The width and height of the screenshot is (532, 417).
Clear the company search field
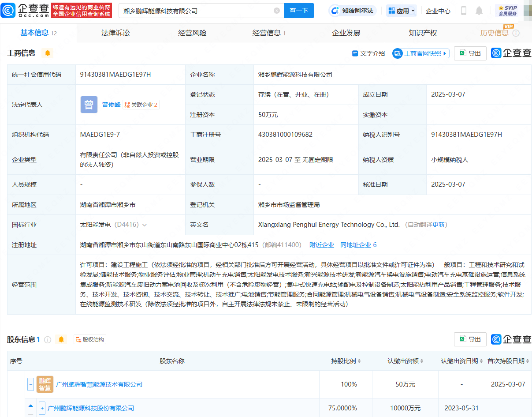click(x=276, y=11)
